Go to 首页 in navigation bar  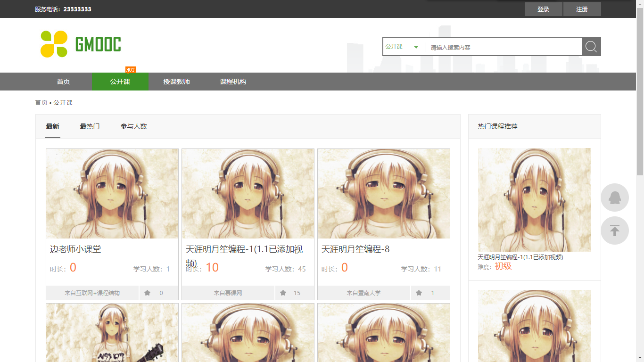coord(64,82)
